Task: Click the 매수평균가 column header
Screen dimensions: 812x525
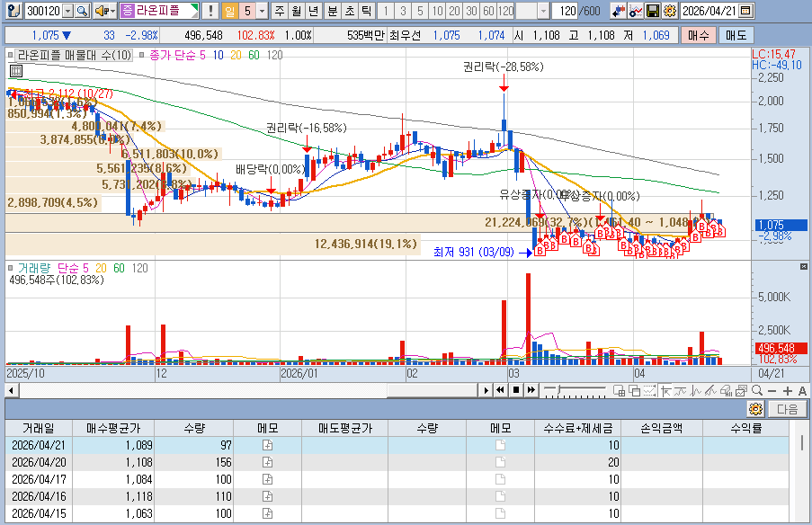Action: point(113,428)
